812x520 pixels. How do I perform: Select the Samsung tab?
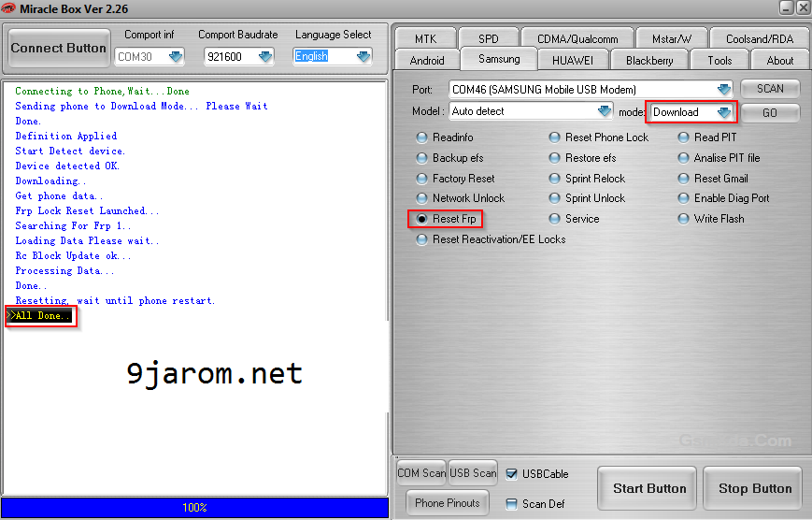coord(499,59)
